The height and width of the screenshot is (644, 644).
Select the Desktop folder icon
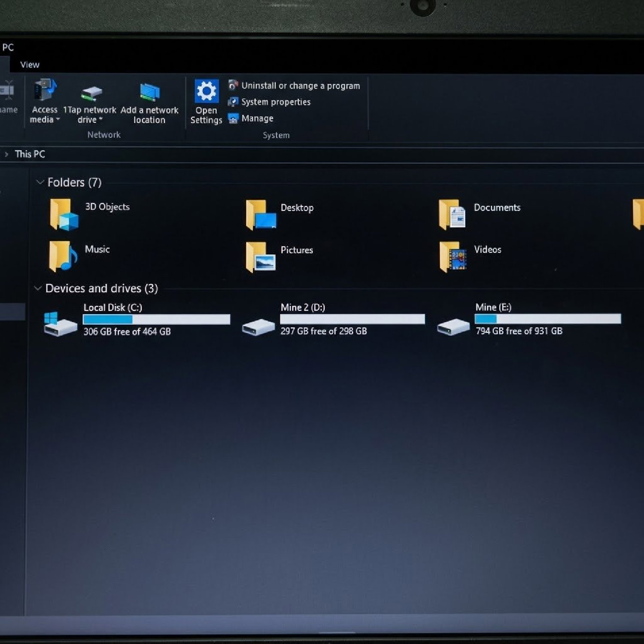point(261,215)
